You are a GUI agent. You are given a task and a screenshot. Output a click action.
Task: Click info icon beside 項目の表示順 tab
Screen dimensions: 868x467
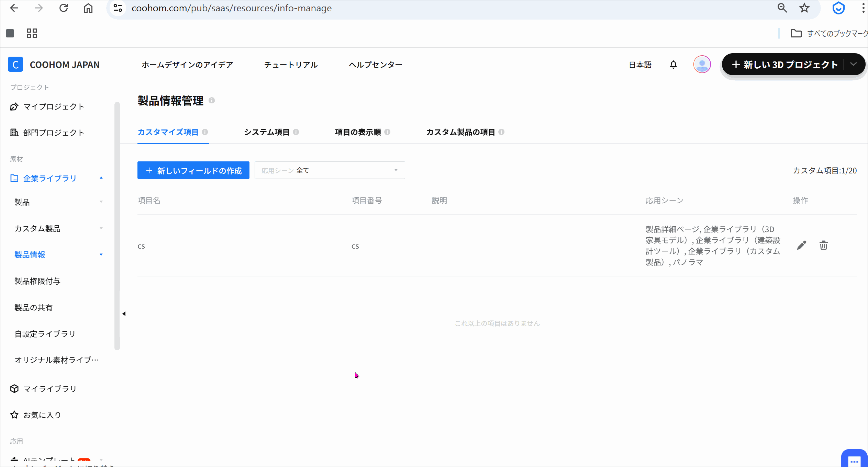(387, 132)
